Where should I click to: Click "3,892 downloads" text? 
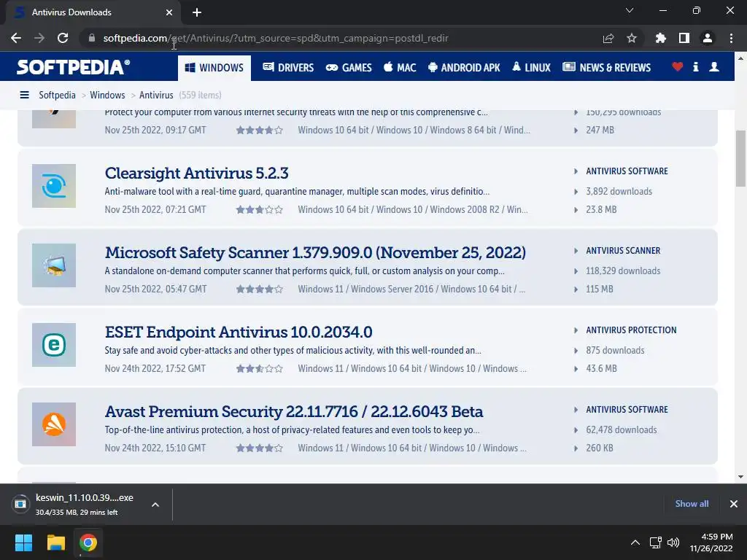pos(619,192)
